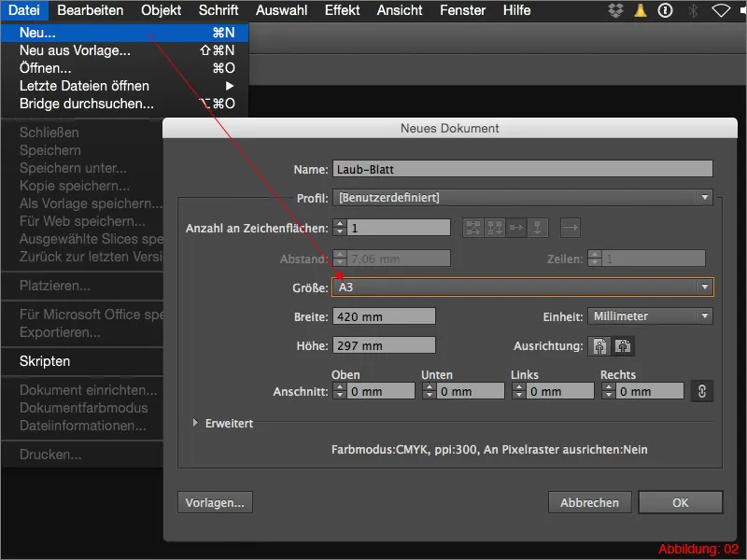Click the Höhe field with 297 mm
The height and width of the screenshot is (560, 747).
[x=384, y=345]
